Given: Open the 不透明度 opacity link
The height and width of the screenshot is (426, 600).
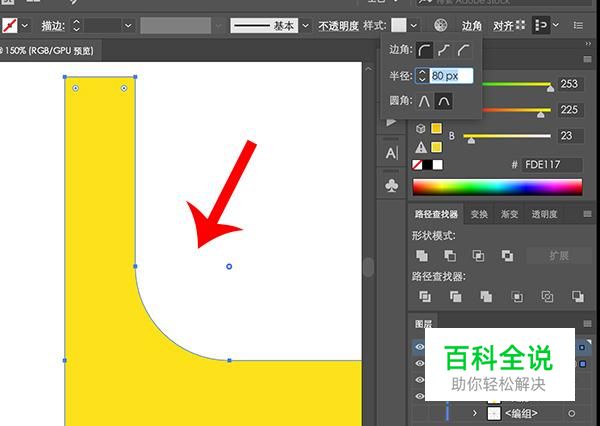Looking at the screenshot, I should pos(338,26).
